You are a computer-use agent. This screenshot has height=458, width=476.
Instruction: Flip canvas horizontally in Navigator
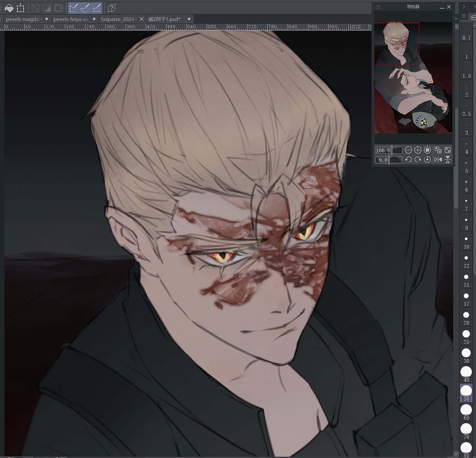coord(438,160)
